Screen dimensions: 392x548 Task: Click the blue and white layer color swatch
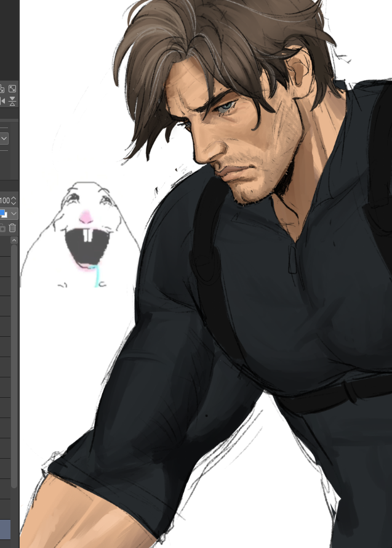pyautogui.click(x=3, y=214)
